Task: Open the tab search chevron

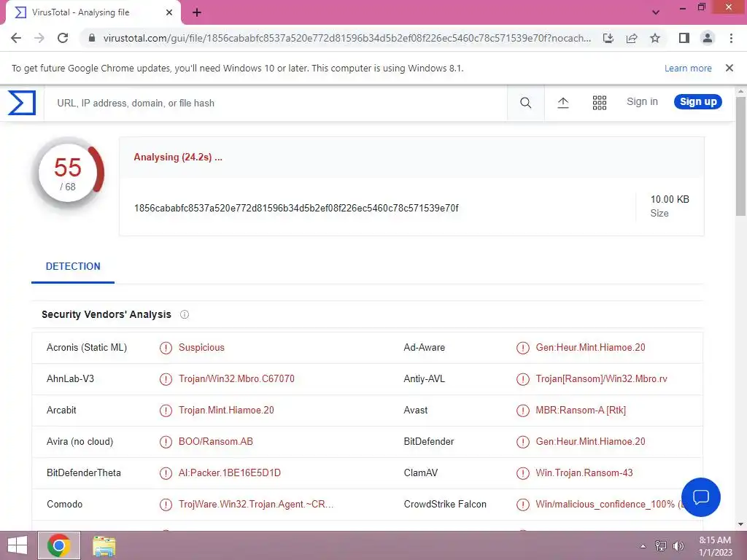Action: (x=656, y=12)
